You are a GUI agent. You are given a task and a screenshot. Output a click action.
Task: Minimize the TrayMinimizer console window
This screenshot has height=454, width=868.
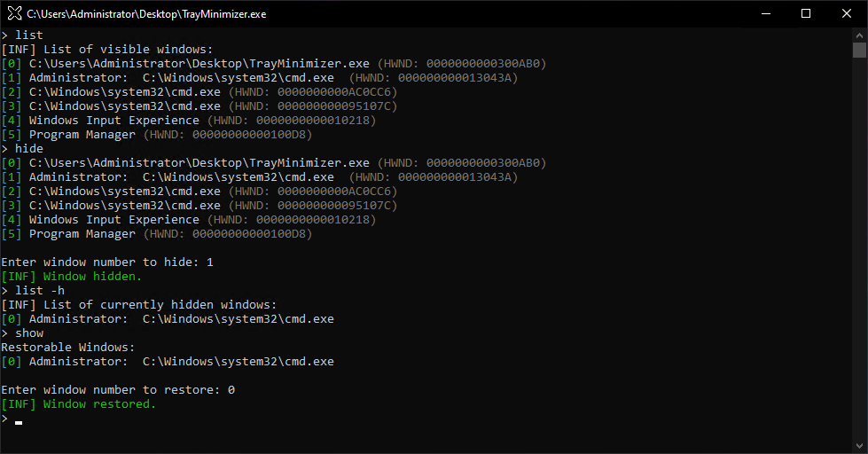tap(765, 13)
